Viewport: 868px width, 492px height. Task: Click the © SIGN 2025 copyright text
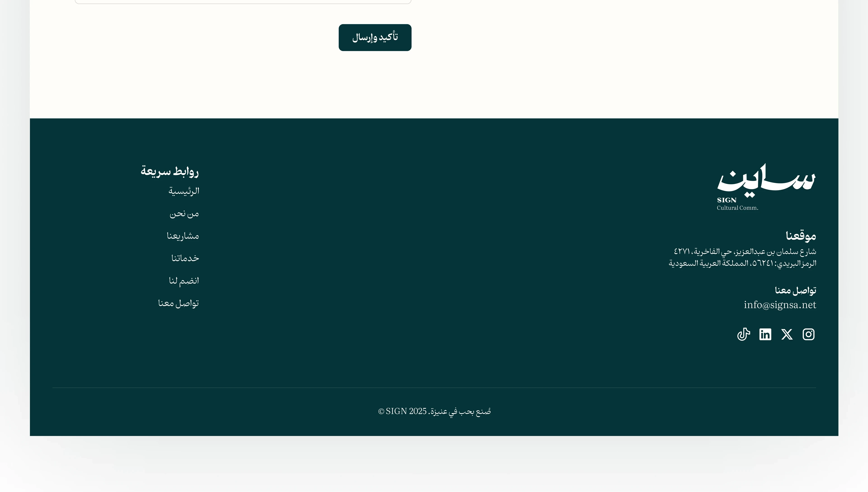[x=402, y=411]
